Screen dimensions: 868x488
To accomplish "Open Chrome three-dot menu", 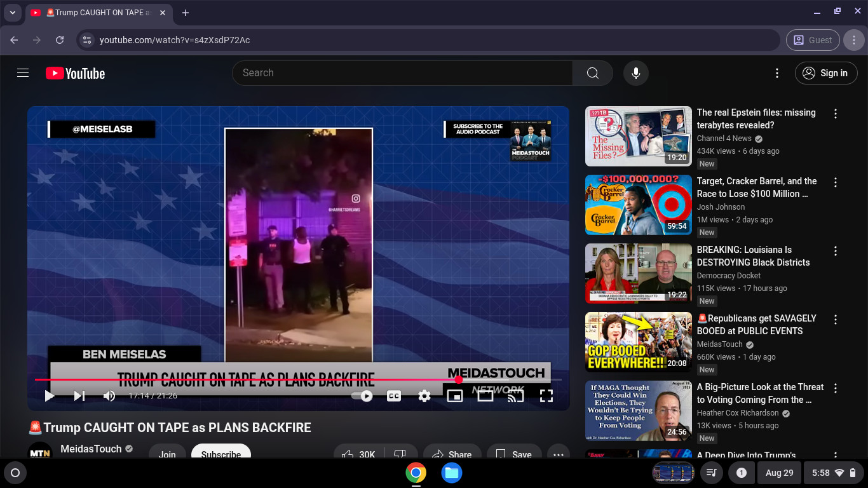I will pos(854,40).
